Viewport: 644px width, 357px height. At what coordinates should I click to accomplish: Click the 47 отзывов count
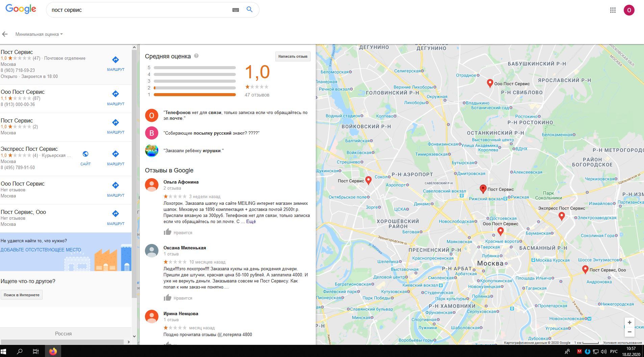[x=257, y=95]
